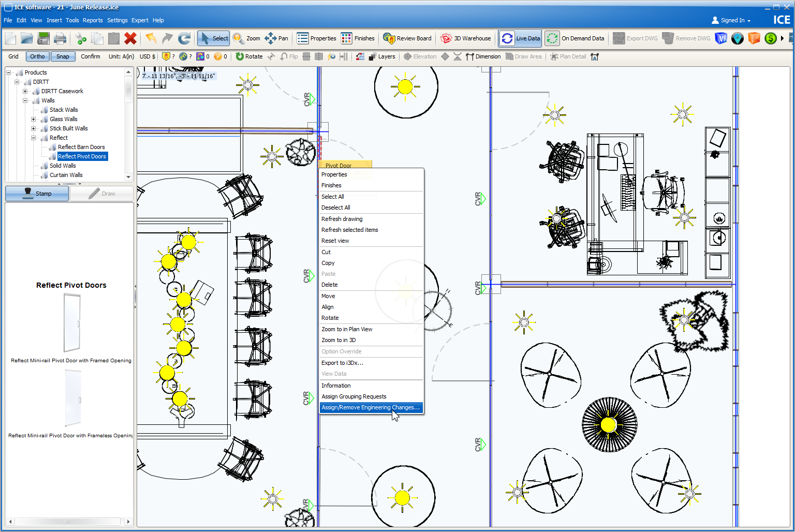
Task: Switch to Draw mode
Action: coord(101,194)
